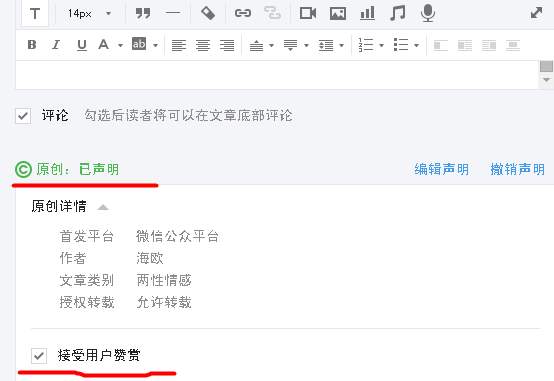This screenshot has height=381, width=554.
Task: Toggle the 评论 comments checkbox
Action: click(x=23, y=116)
